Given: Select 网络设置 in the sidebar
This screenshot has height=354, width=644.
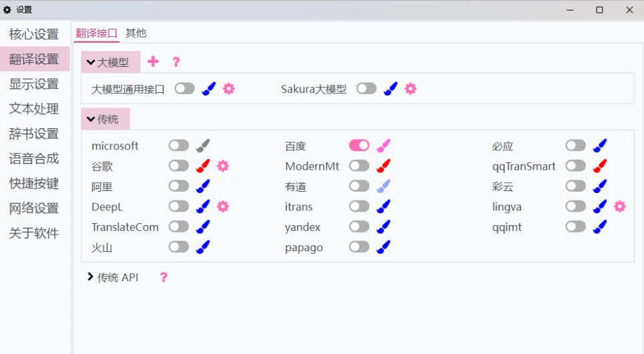Looking at the screenshot, I should pyautogui.click(x=34, y=208).
